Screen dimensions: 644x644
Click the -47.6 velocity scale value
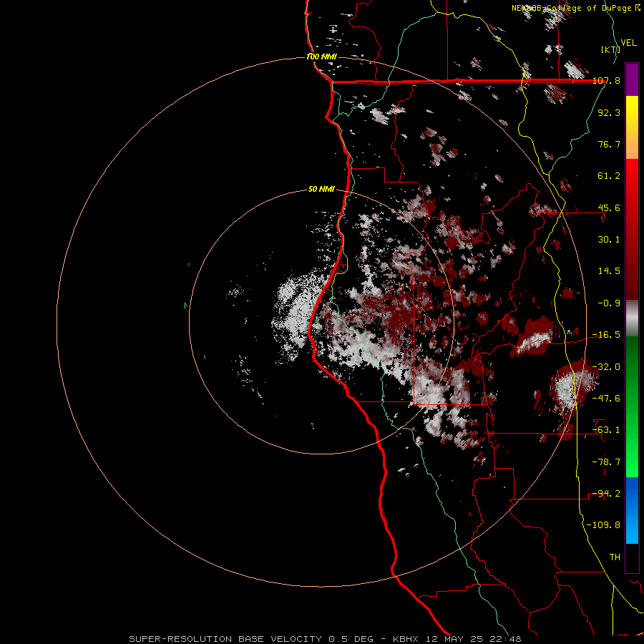(x=606, y=399)
